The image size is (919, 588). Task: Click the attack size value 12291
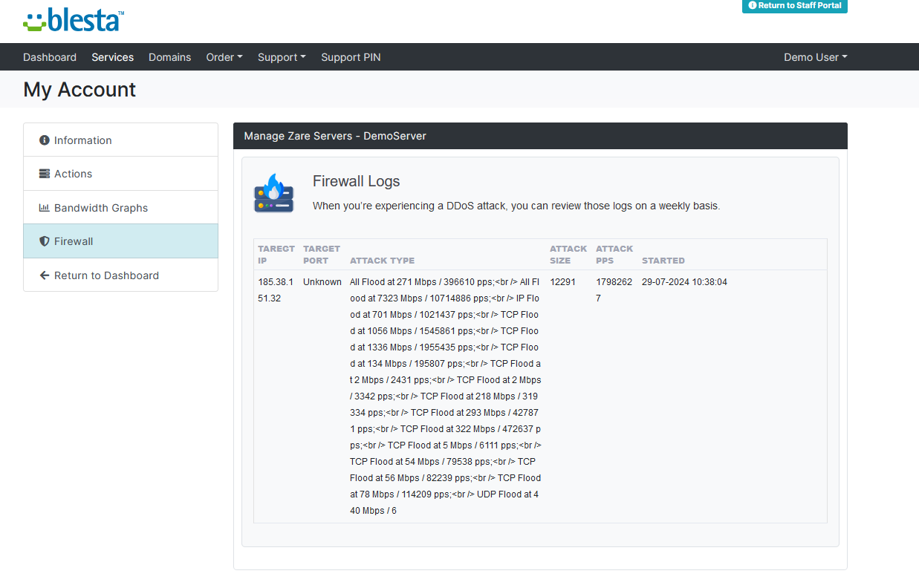[x=563, y=282]
